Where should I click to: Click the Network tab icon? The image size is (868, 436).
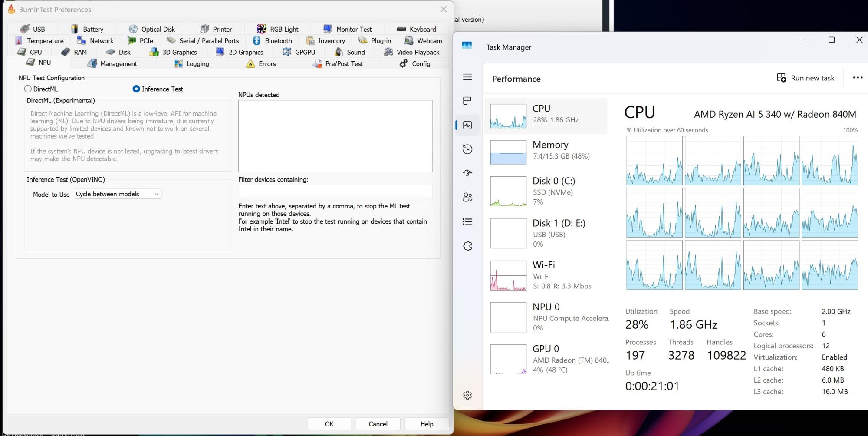81,40
